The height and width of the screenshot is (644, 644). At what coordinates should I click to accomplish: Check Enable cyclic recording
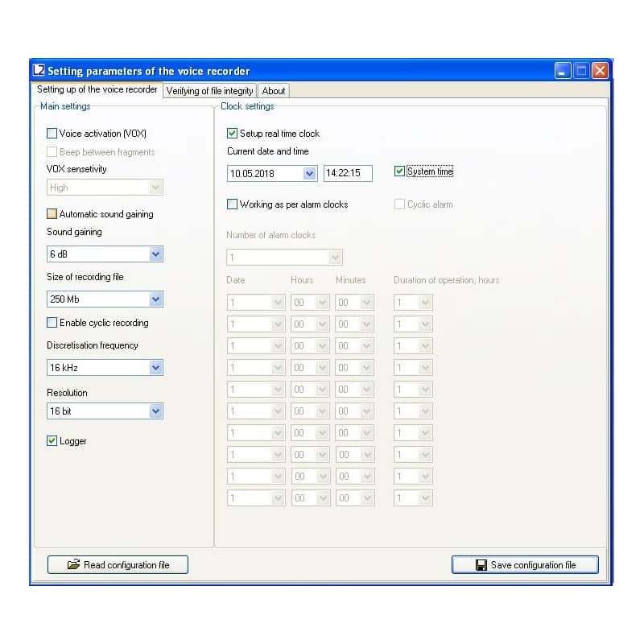point(52,323)
